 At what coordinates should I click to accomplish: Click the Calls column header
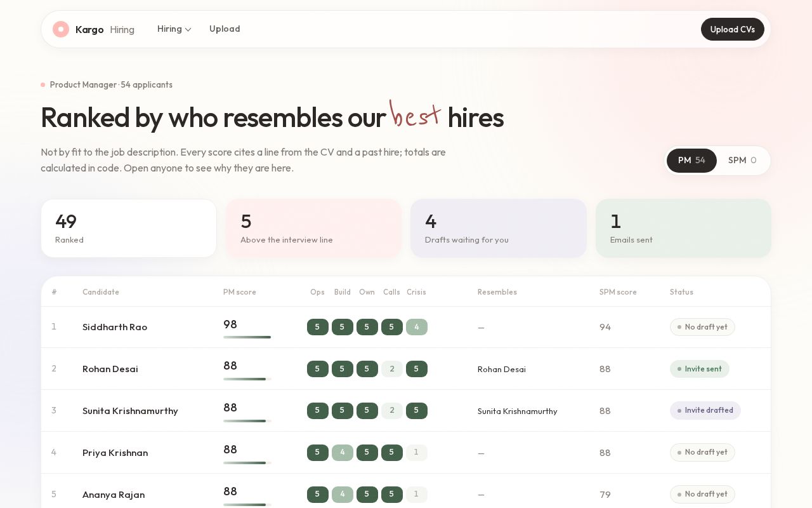[x=391, y=292]
